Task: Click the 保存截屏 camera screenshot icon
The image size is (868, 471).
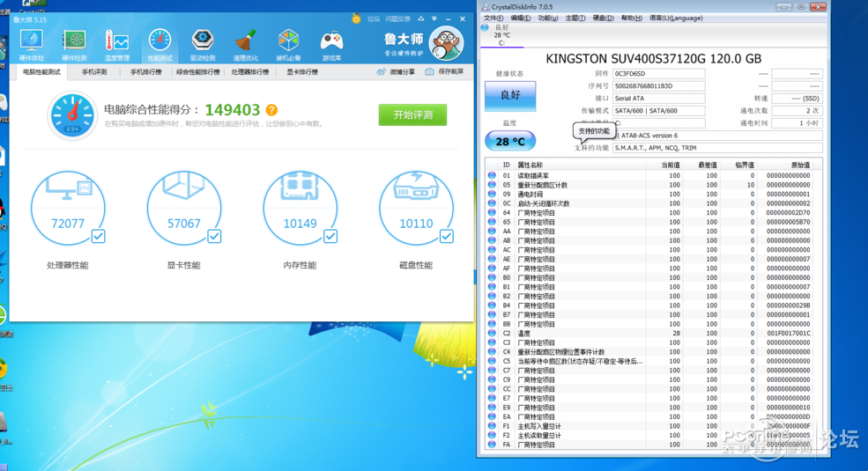Action: (x=429, y=72)
